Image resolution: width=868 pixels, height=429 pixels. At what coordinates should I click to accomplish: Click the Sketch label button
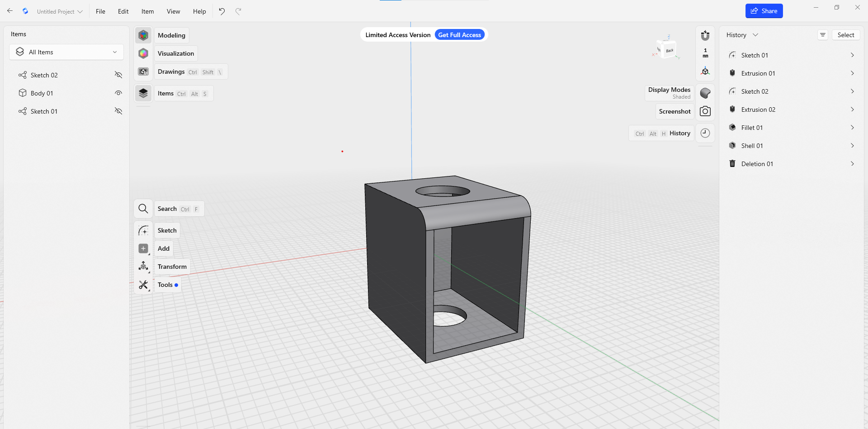pos(167,230)
